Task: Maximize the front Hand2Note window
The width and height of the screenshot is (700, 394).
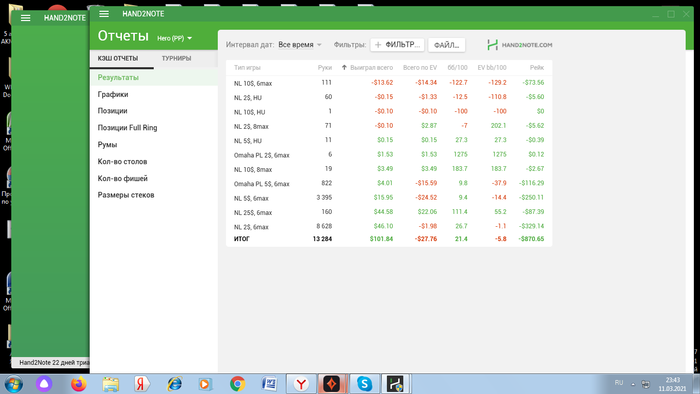Action: [671, 14]
